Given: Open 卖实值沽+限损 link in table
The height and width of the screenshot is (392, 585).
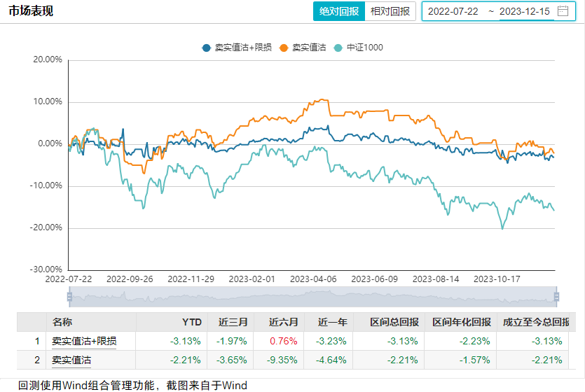Looking at the screenshot, I should tap(84, 341).
